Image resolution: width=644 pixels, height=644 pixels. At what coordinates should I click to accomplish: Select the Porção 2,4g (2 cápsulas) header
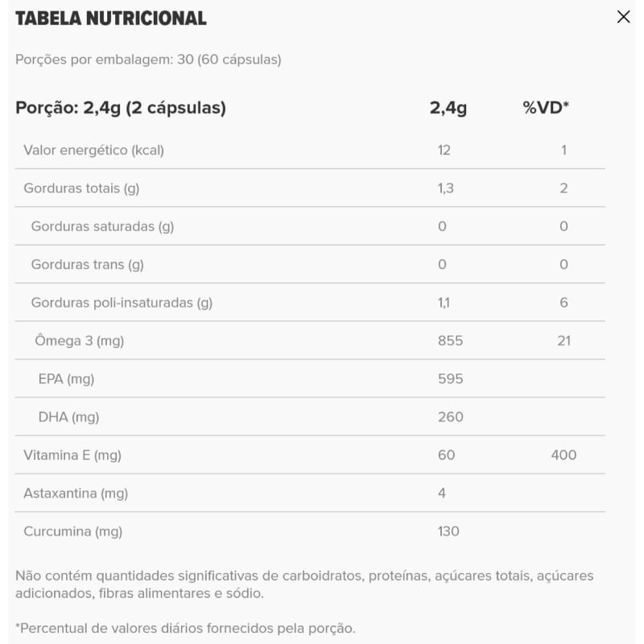pyautogui.click(x=121, y=108)
